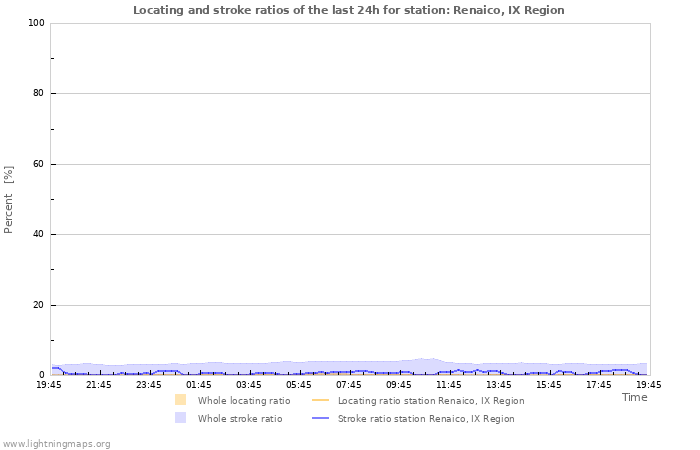Click the chart title about Renaico station

click(x=349, y=10)
